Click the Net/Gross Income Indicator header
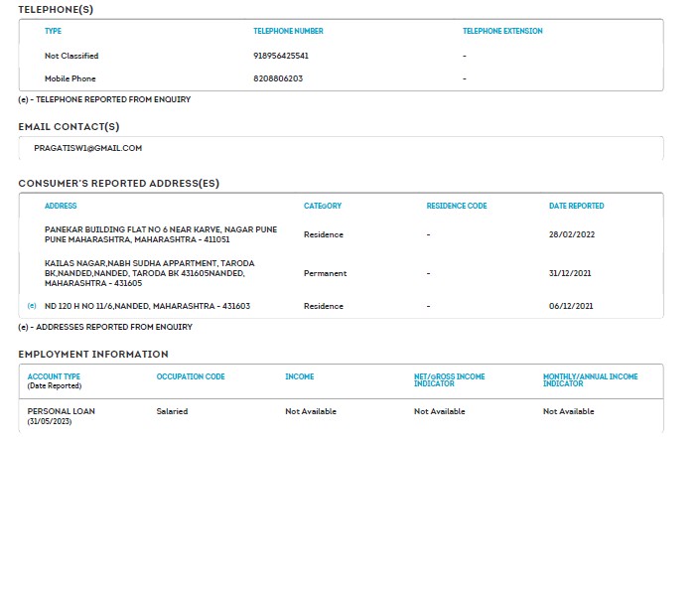The width and height of the screenshot is (700, 593). click(449, 380)
